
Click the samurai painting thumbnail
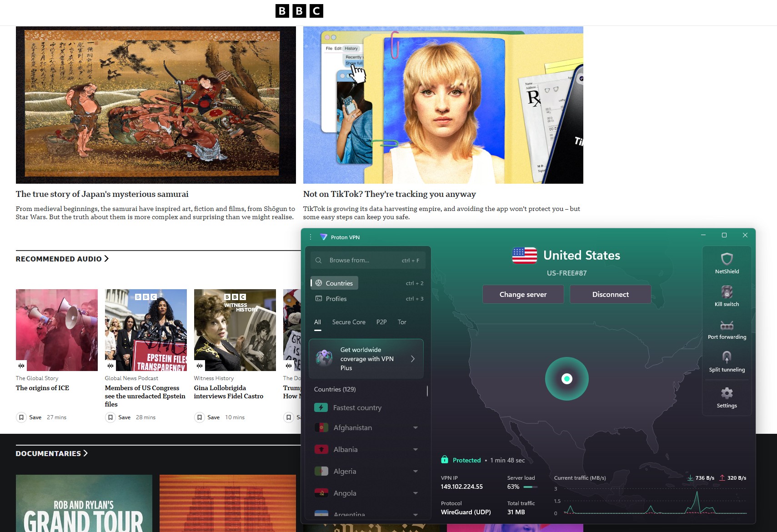tap(156, 105)
